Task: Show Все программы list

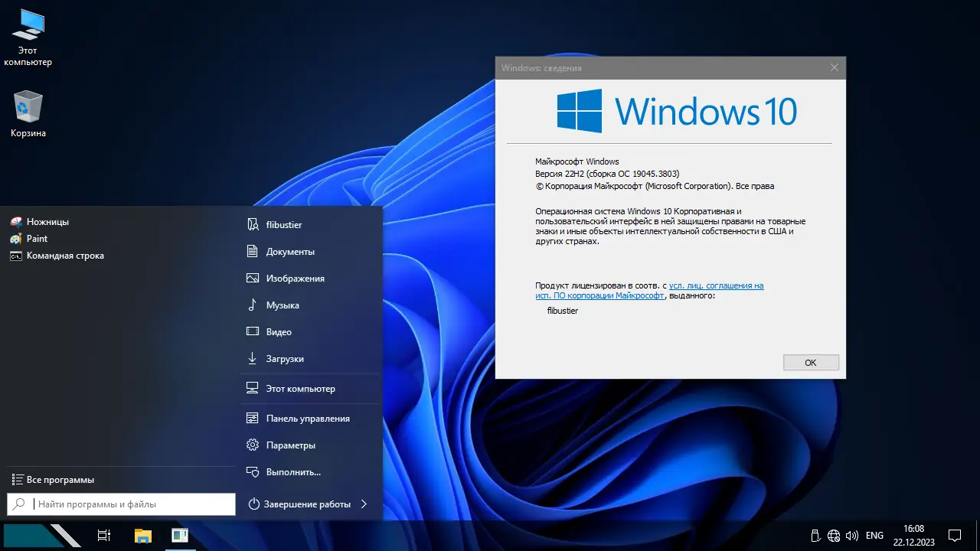Action: pos(54,480)
